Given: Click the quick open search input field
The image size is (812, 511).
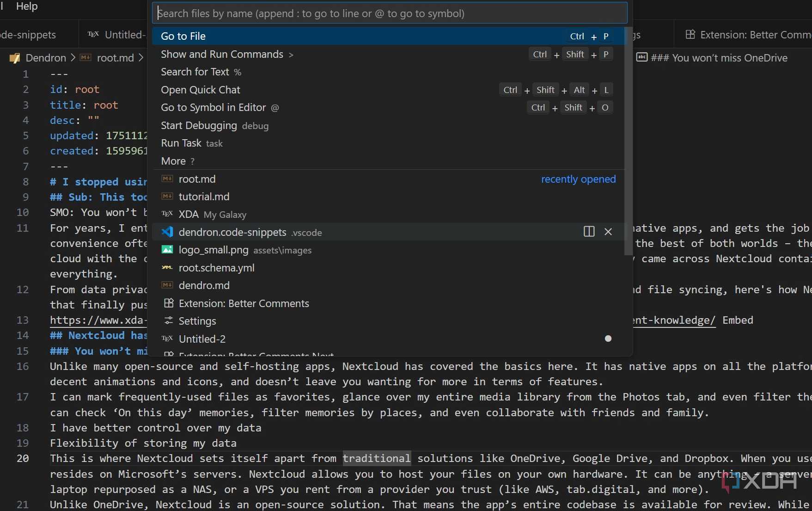Looking at the screenshot, I should pos(390,13).
